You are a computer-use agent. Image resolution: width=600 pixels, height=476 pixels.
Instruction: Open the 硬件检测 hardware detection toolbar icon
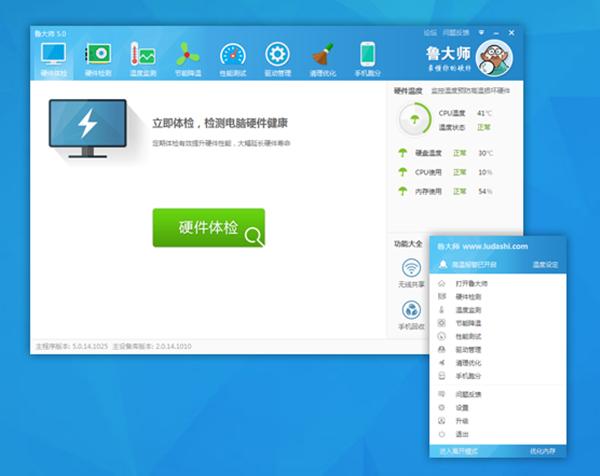click(x=98, y=59)
